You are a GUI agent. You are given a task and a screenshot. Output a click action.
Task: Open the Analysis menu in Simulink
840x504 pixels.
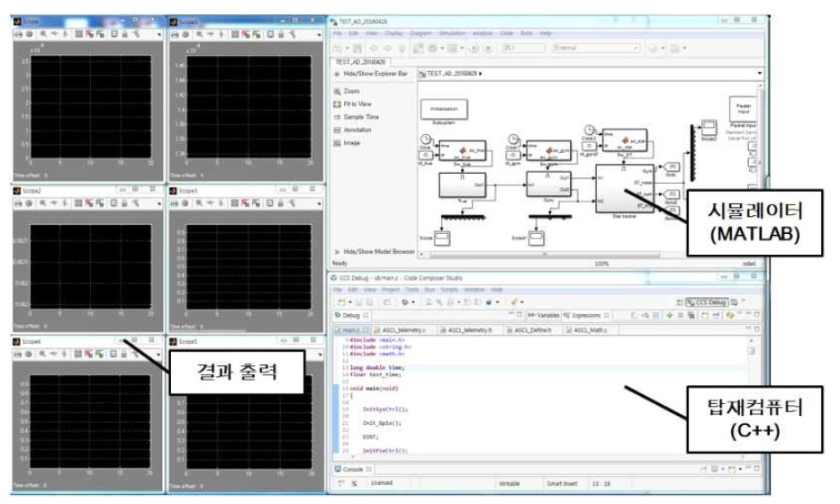(x=483, y=33)
